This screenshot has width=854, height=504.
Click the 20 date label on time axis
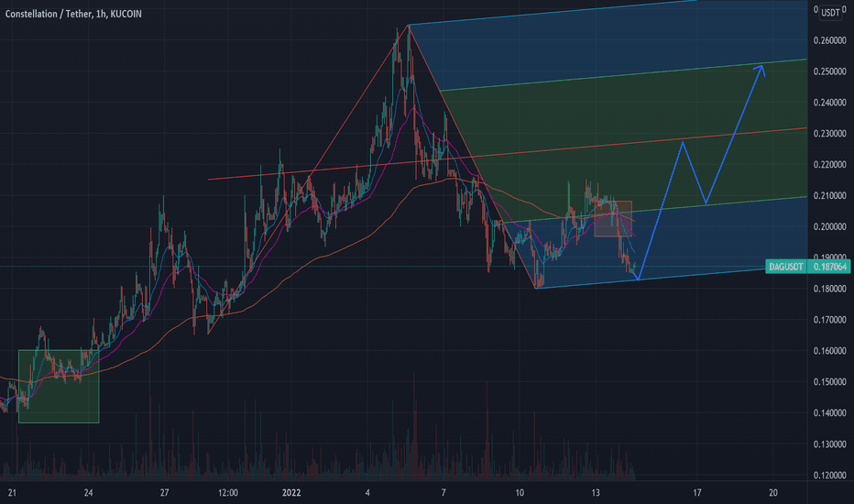773,493
